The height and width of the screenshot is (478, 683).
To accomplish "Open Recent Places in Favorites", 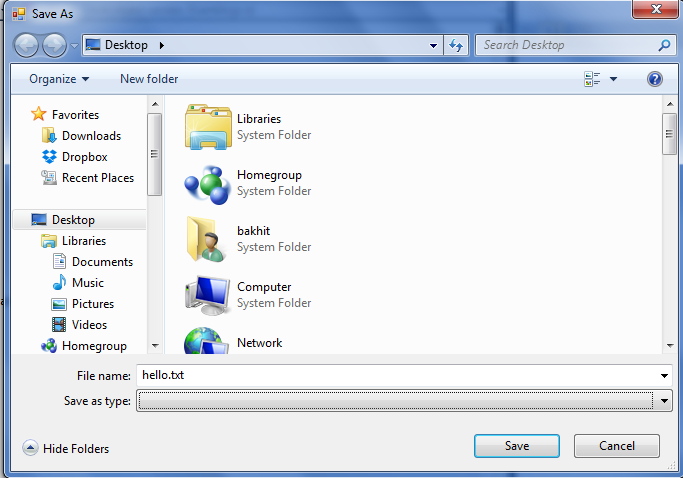I will coord(98,178).
